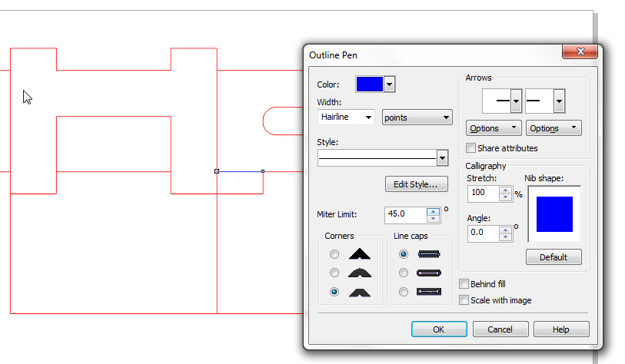
Task: Decrease the calligraphy Angle value
Action: [x=505, y=237]
